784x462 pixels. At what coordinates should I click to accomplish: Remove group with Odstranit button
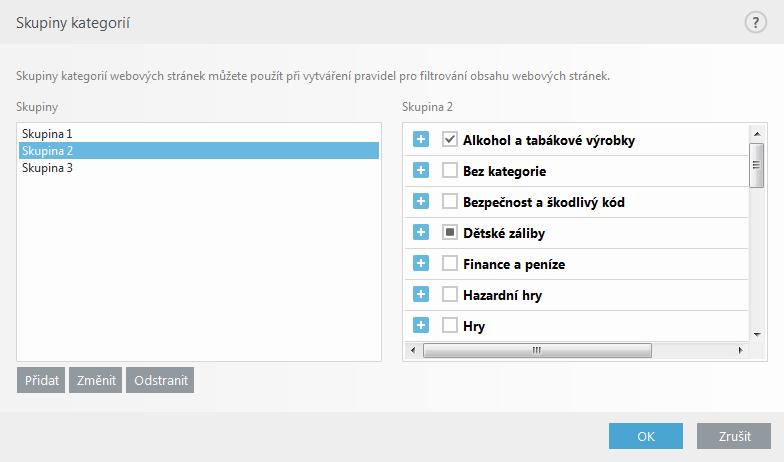click(x=160, y=380)
